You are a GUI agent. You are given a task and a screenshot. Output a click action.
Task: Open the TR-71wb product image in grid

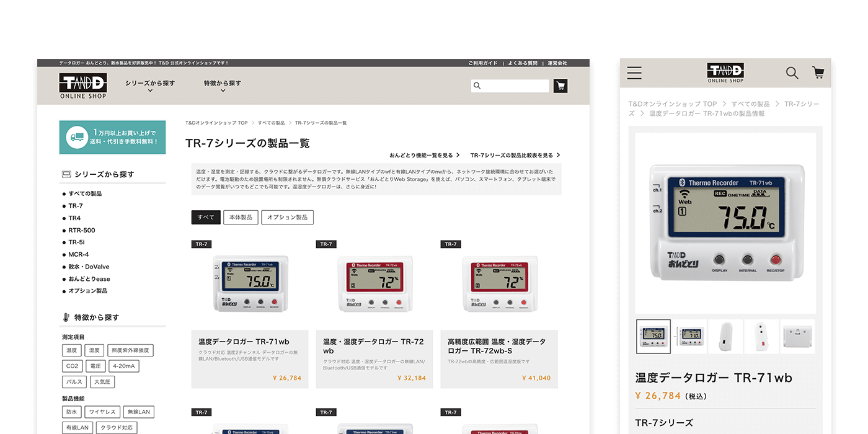tap(250, 283)
